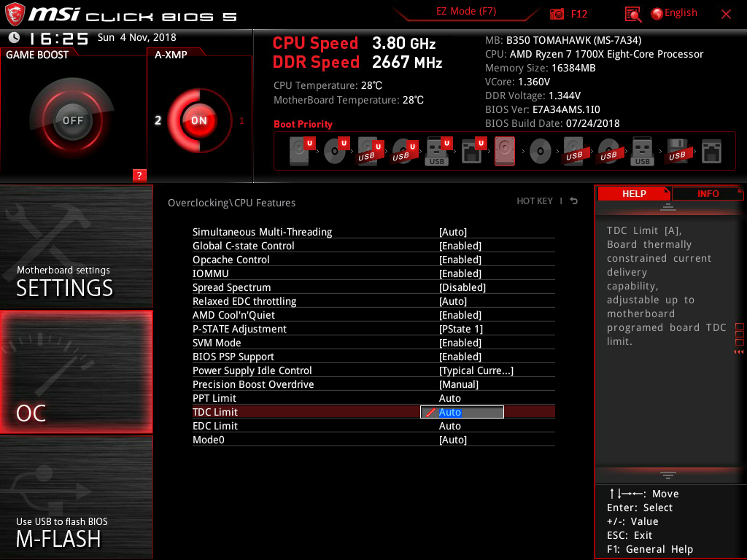
Task: Toggle the GAME BOOST knob currently OFF
Action: (x=72, y=120)
